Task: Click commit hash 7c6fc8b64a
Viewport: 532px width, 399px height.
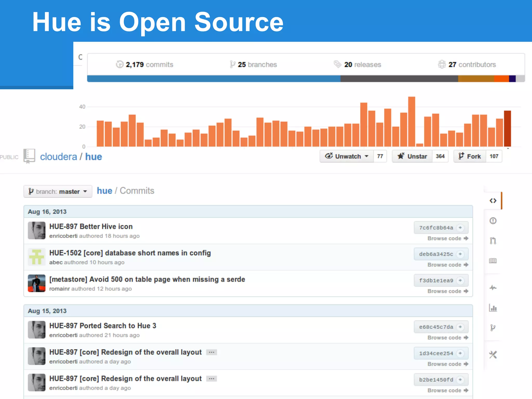Action: (x=436, y=228)
